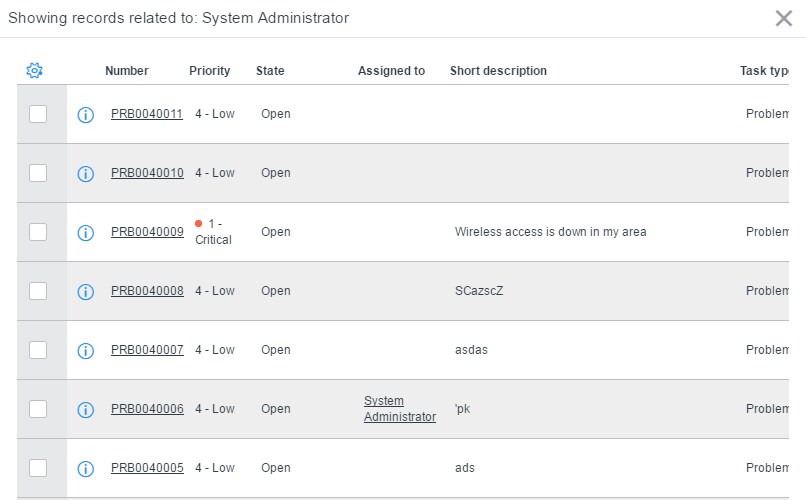Open the list personalization gear icon
The height and width of the screenshot is (500, 806).
tap(34, 70)
